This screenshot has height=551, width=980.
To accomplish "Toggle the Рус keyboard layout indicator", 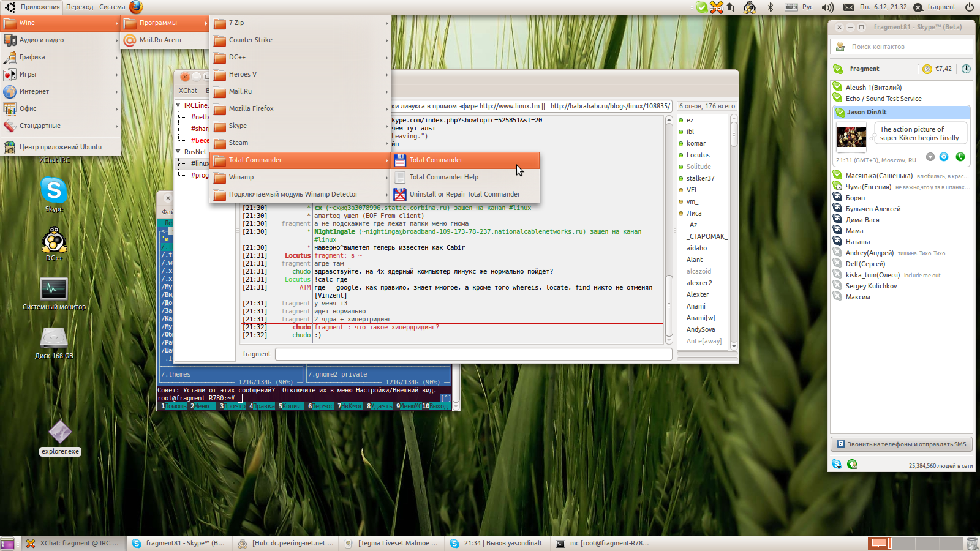I will click(807, 7).
